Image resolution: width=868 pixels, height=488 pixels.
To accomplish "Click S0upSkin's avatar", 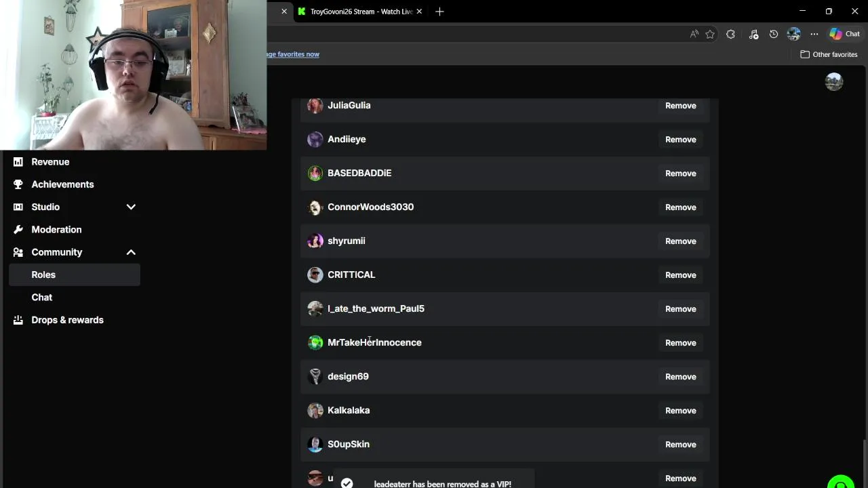I will tap(315, 444).
